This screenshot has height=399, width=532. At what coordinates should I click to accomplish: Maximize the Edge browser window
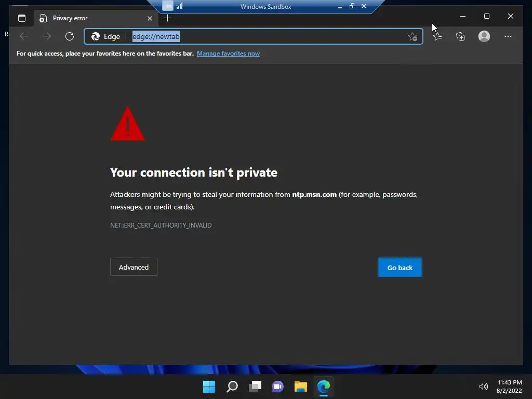[486, 16]
